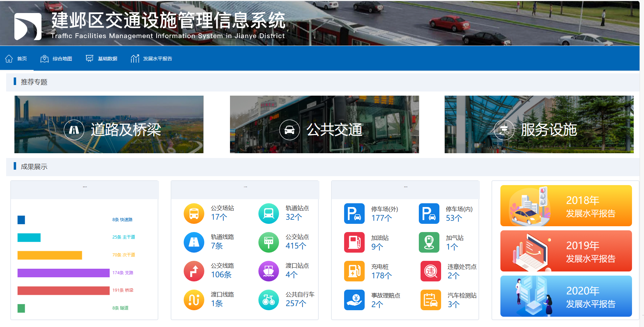Click the bar graph icon for 发展水平报告
644x327 pixels.
point(135,59)
